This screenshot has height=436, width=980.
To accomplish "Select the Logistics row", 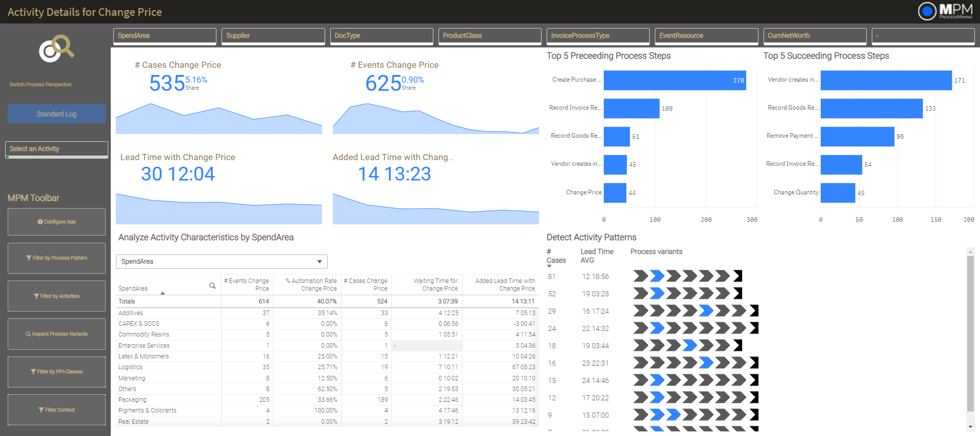I will click(327, 367).
